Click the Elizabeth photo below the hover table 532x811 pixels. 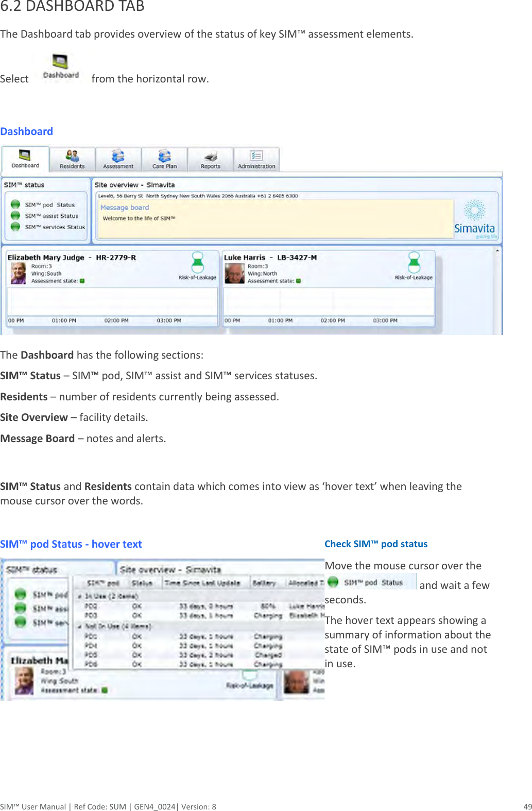24,681
